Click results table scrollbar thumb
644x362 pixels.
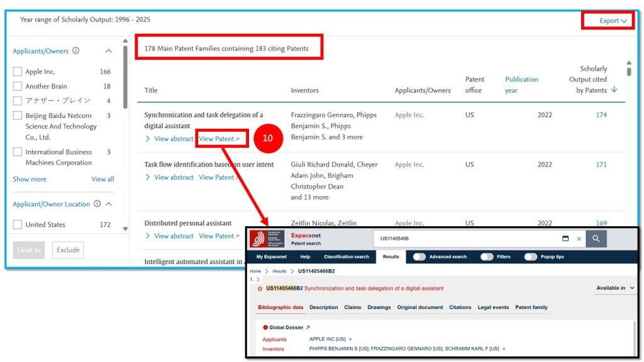pyautogui.click(x=629, y=72)
